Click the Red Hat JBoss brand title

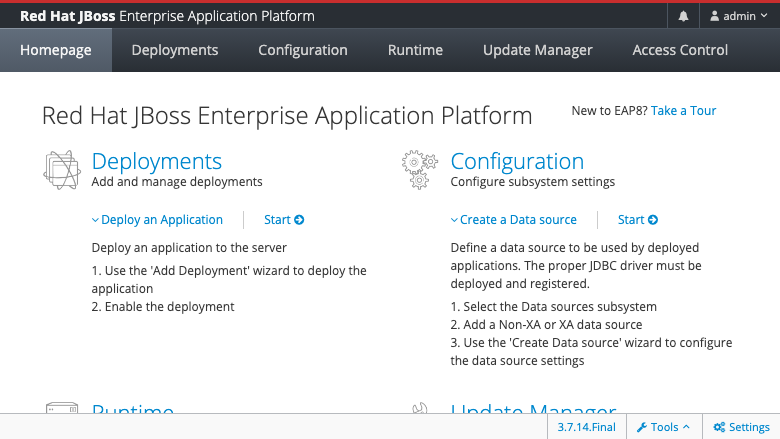pos(167,16)
